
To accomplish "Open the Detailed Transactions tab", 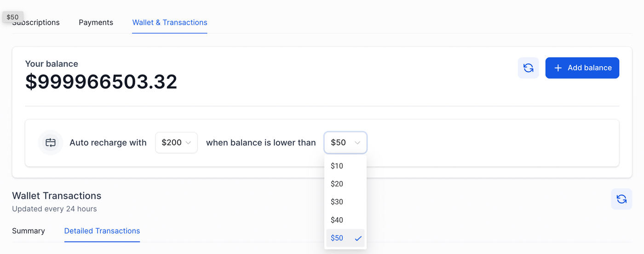I will point(102,231).
